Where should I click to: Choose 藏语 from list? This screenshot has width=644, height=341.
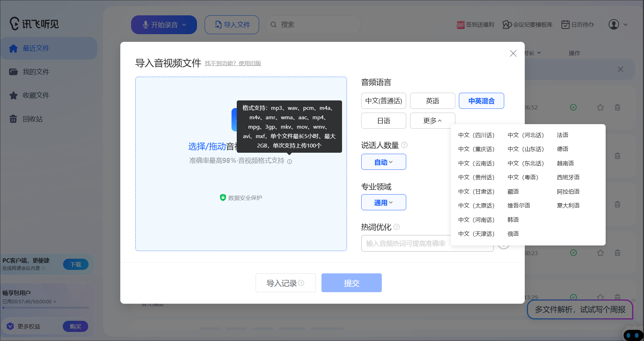(x=513, y=191)
